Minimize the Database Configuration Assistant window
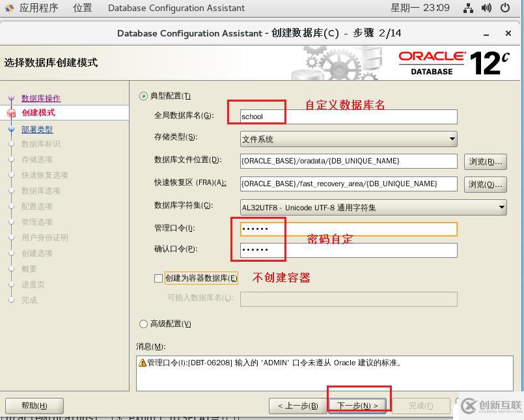Screen dimensions: 524x420 pos(486,34)
